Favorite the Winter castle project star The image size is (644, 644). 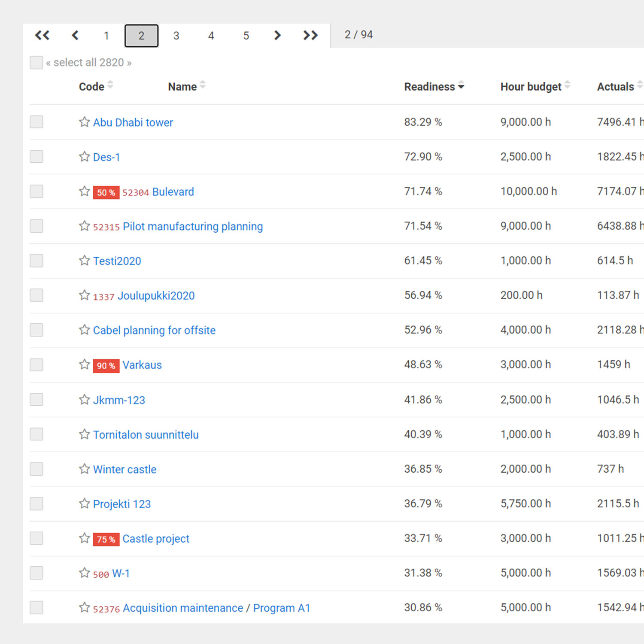[84, 469]
